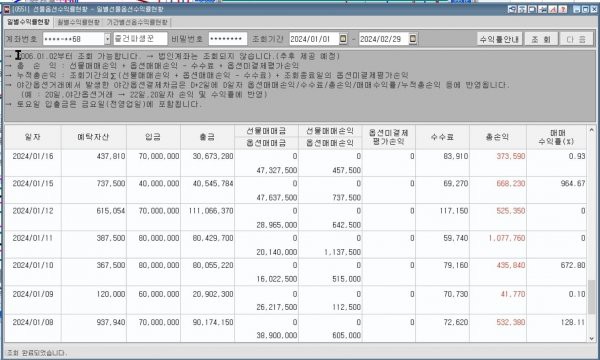Click the printer icon in the title bar
The width and height of the screenshot is (600, 360).
522,9
